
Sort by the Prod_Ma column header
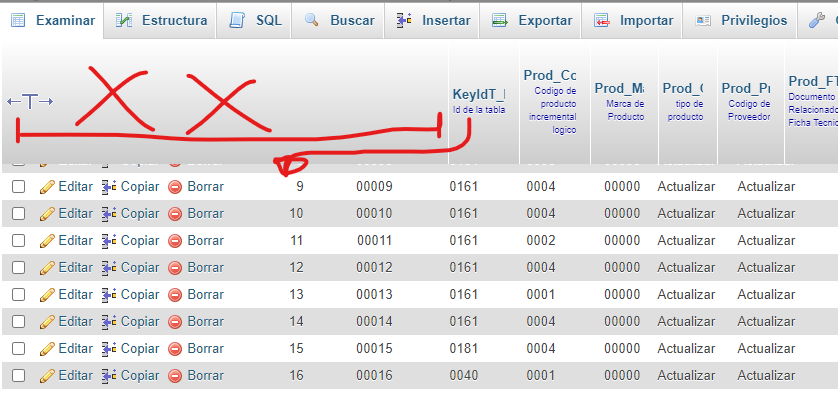tap(619, 88)
